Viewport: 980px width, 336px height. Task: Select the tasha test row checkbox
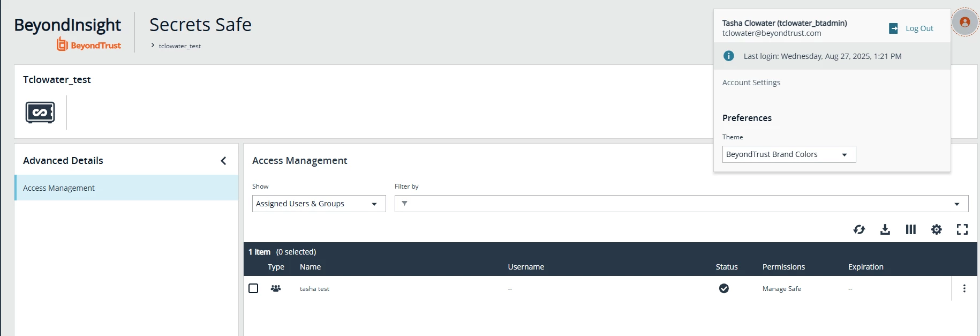[253, 288]
